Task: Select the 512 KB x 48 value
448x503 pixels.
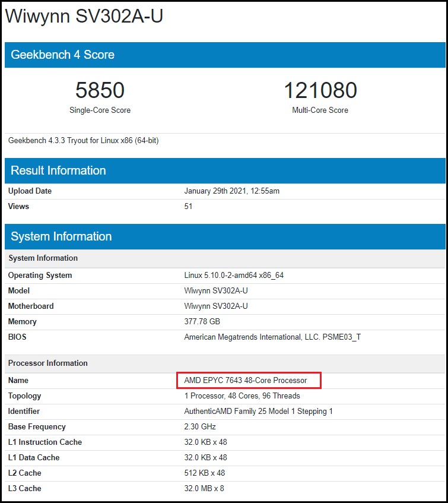Action: click(x=205, y=473)
